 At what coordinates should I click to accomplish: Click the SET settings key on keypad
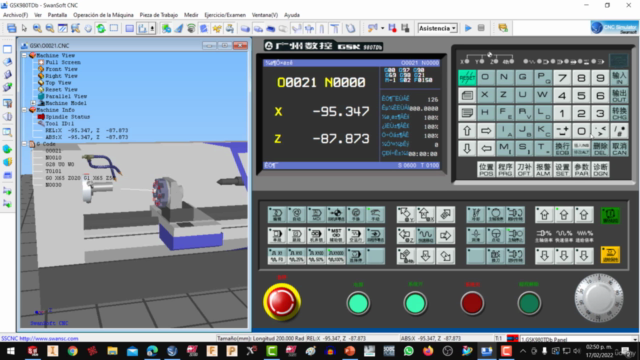(x=562, y=169)
